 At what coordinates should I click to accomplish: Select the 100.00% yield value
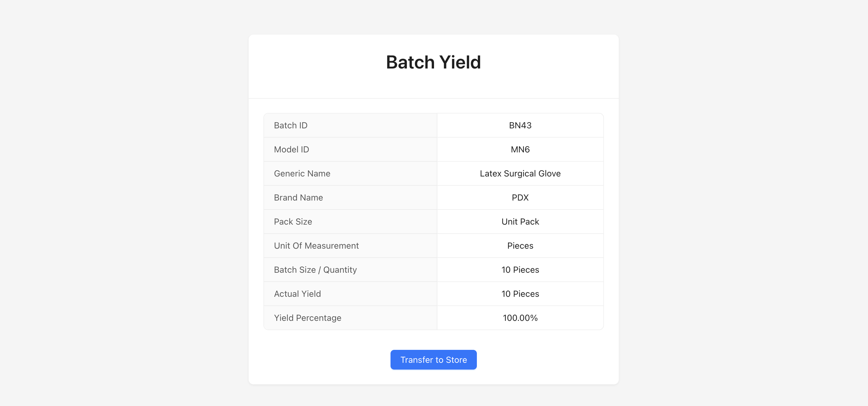tap(520, 318)
